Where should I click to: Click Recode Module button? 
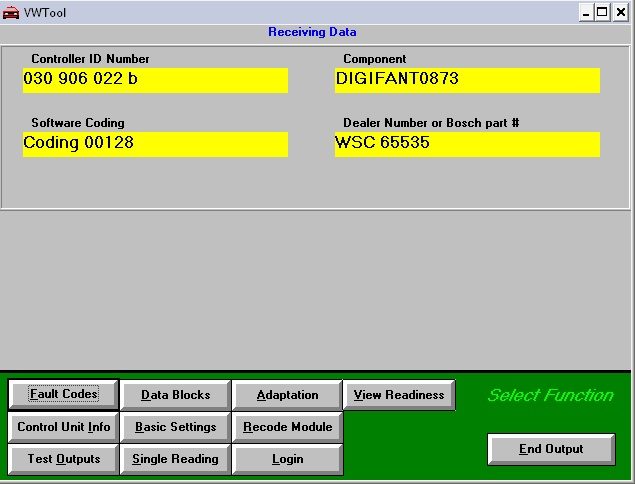287,427
